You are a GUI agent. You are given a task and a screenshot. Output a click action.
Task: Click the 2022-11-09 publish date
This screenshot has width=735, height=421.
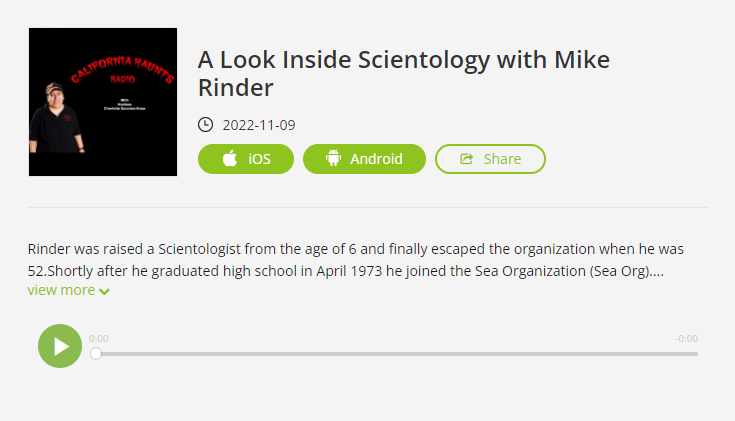258,125
